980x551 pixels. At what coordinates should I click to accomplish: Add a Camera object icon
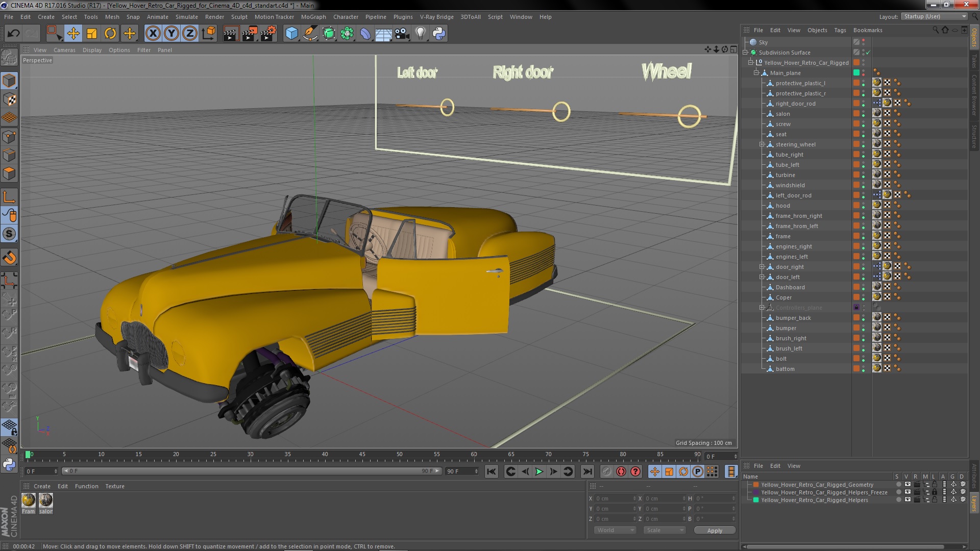click(x=402, y=34)
